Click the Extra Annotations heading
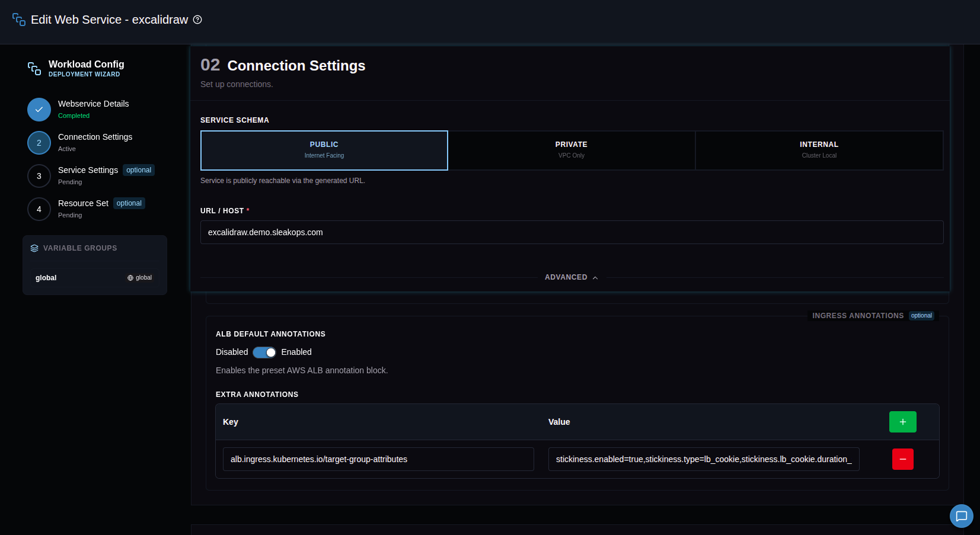The width and height of the screenshot is (980, 535). (257, 395)
